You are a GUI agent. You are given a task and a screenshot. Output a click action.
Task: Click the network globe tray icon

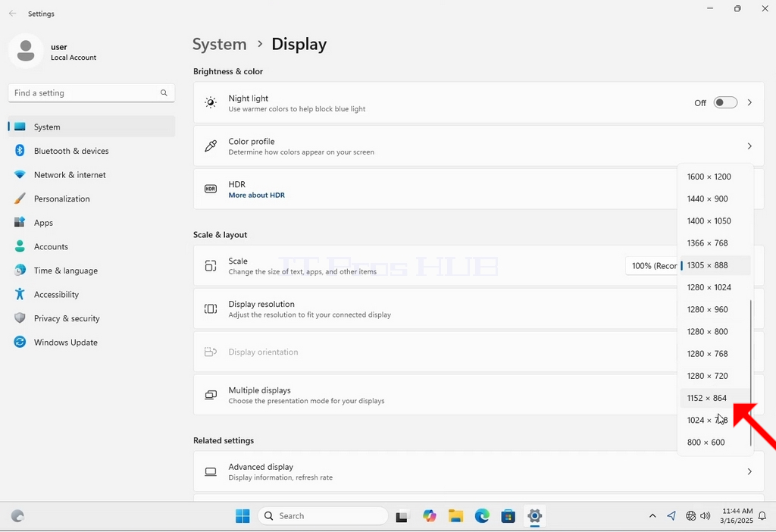click(691, 515)
